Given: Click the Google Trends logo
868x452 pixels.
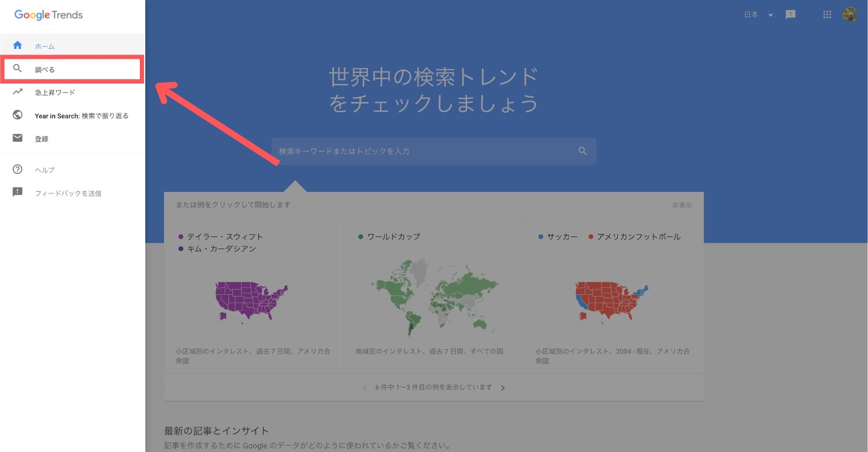Looking at the screenshot, I should point(48,15).
